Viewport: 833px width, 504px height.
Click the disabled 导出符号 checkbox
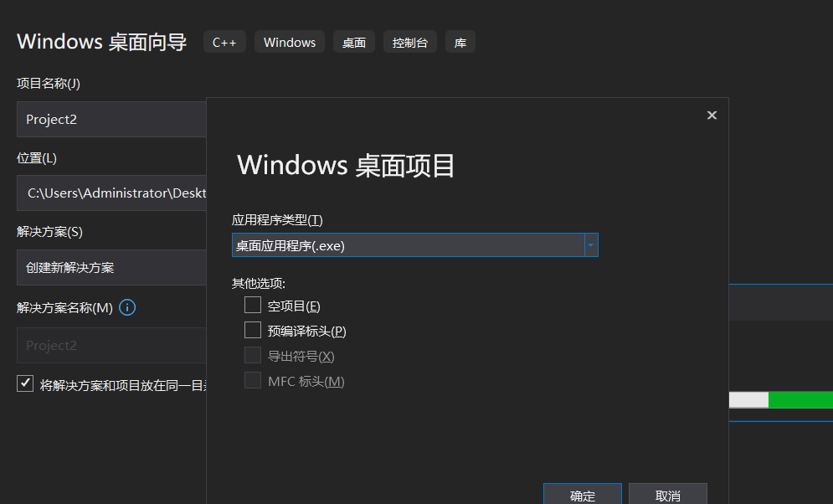tap(253, 355)
